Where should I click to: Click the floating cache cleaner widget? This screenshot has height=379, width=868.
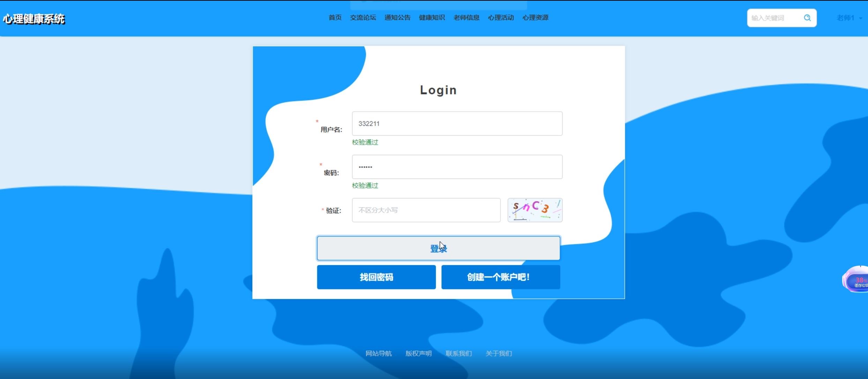[858, 280]
